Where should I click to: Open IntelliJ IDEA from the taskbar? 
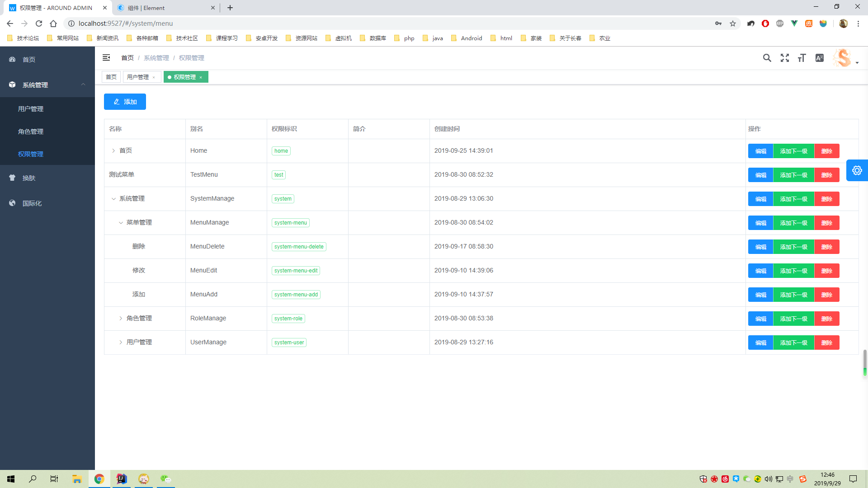122,479
